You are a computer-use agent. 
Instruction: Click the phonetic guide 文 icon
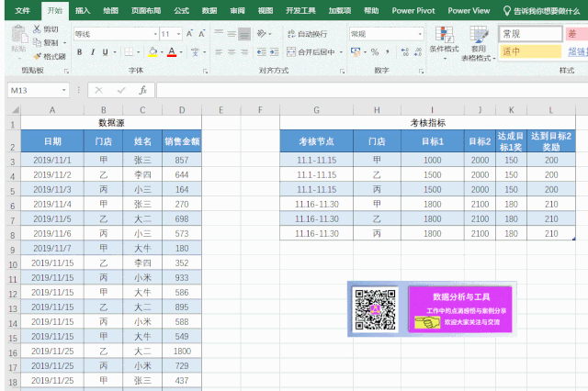(x=195, y=52)
